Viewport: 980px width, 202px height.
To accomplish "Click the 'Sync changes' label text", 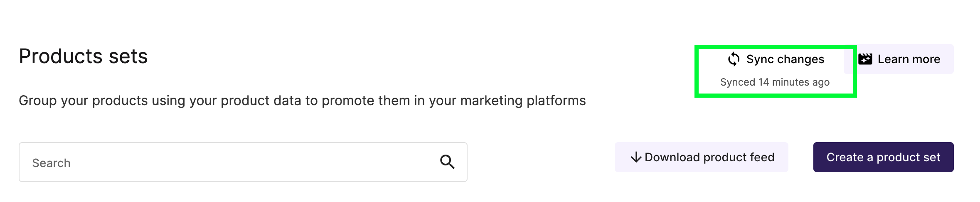I will coord(785,59).
